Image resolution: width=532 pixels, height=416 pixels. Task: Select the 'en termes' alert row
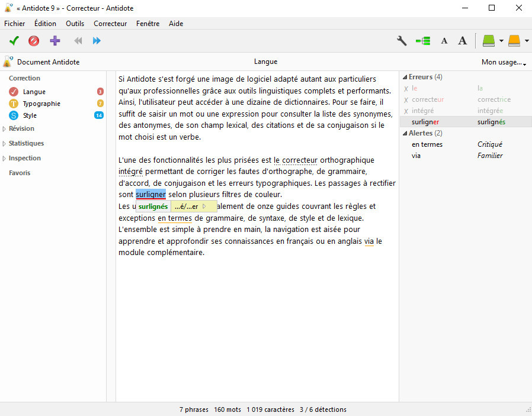coord(466,144)
